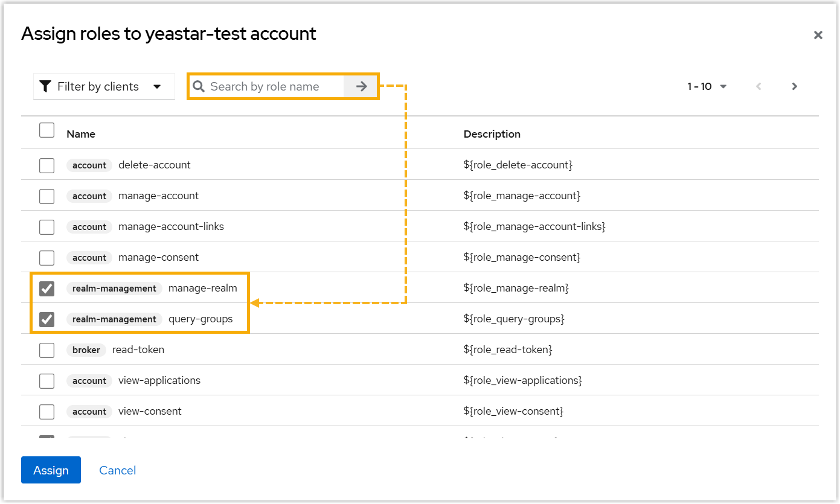
Task: Check the manage-account-links checkbox
Action: coord(47,227)
